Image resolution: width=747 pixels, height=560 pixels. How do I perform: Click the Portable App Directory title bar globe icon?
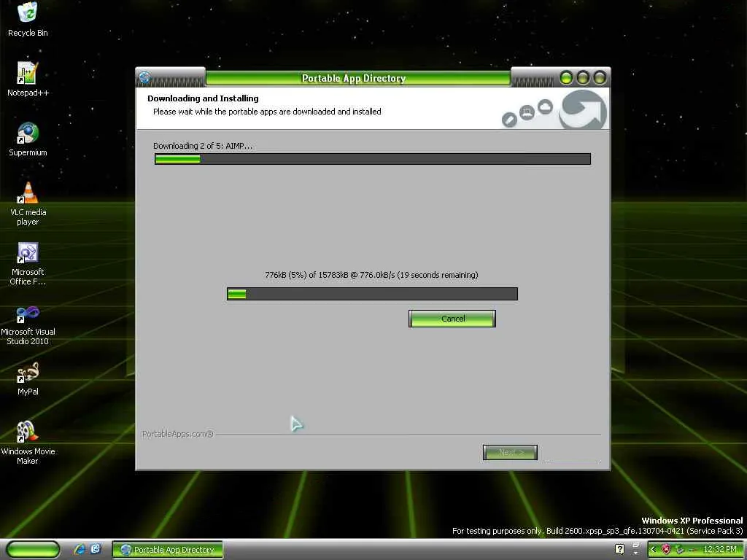(145, 77)
